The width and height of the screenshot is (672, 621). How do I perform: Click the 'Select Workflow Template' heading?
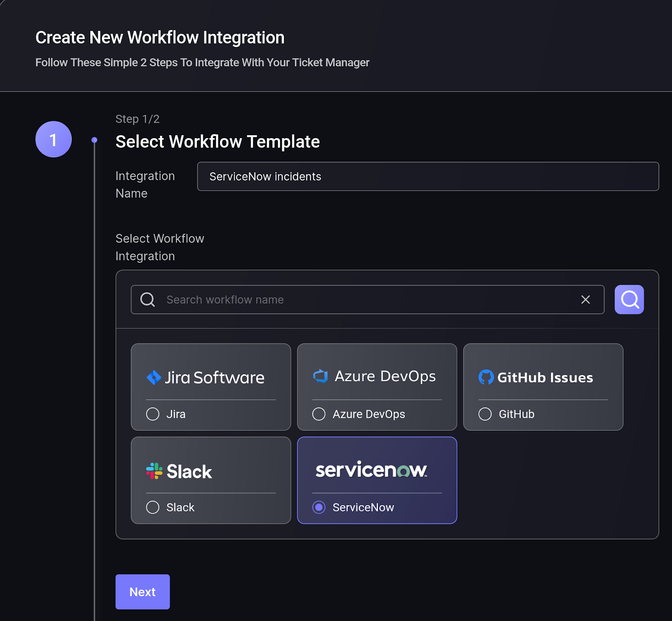pos(218,142)
